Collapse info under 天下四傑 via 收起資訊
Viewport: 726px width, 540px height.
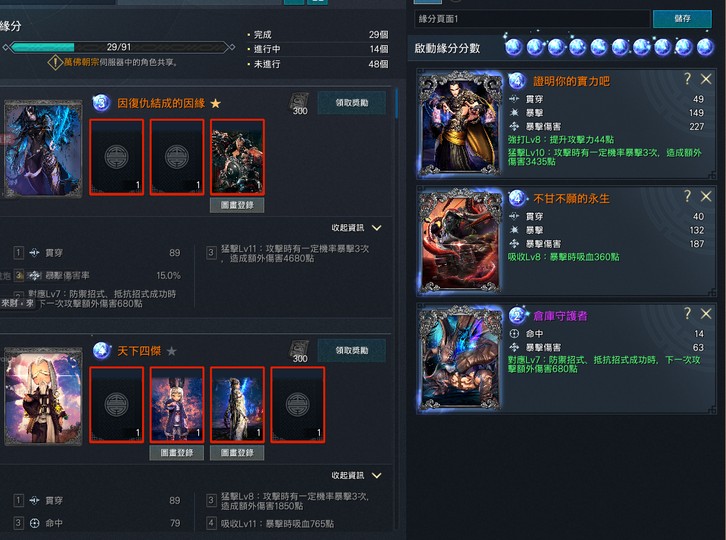(357, 476)
